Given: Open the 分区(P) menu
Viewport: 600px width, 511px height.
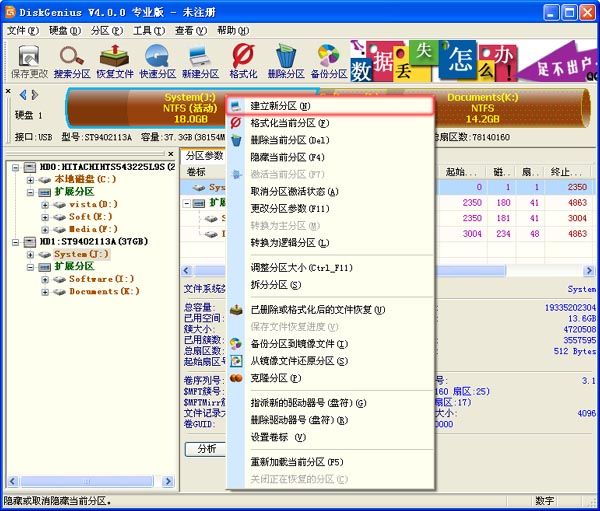Looking at the screenshot, I should [107, 31].
